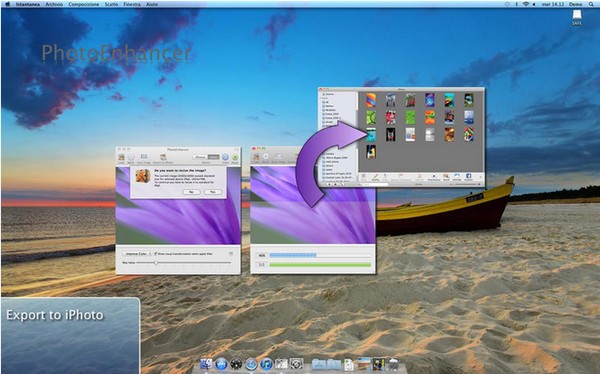Open Dashboard from the Dock

(236, 363)
